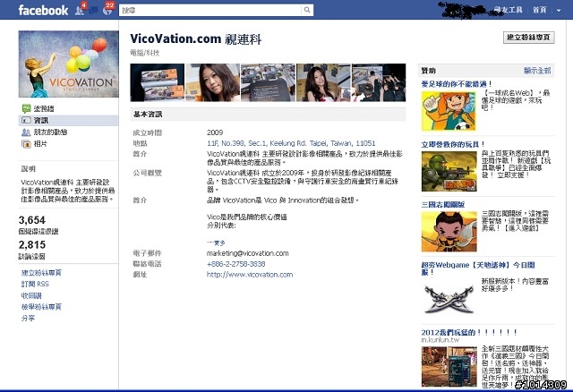Open 首頁 in the top bar

(x=539, y=10)
